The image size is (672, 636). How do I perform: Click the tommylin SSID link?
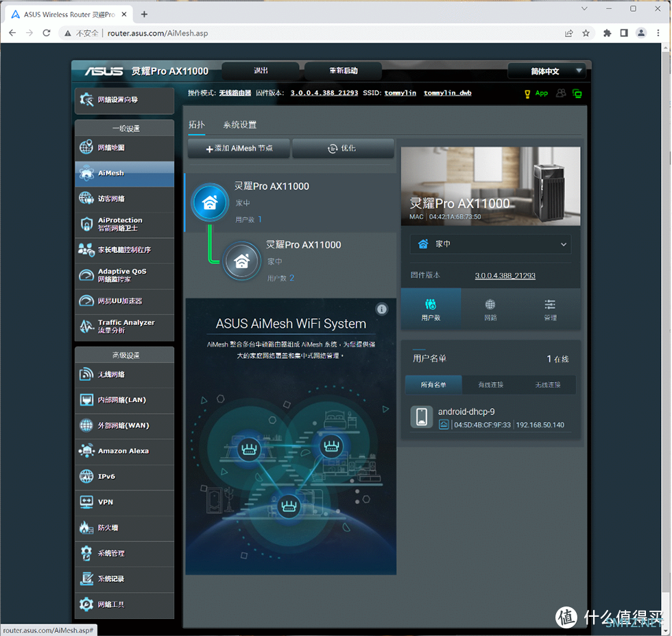400,93
